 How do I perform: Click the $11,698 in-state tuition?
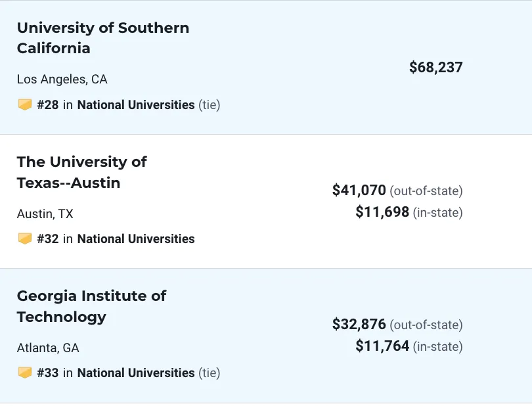coord(382,212)
